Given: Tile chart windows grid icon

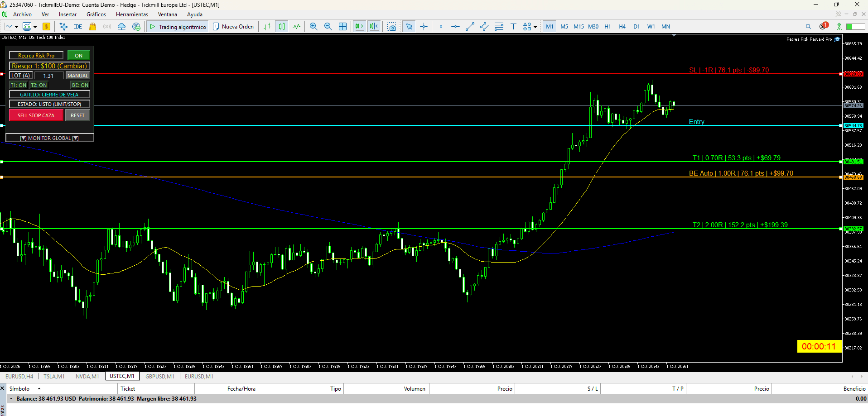Looking at the screenshot, I should [343, 27].
